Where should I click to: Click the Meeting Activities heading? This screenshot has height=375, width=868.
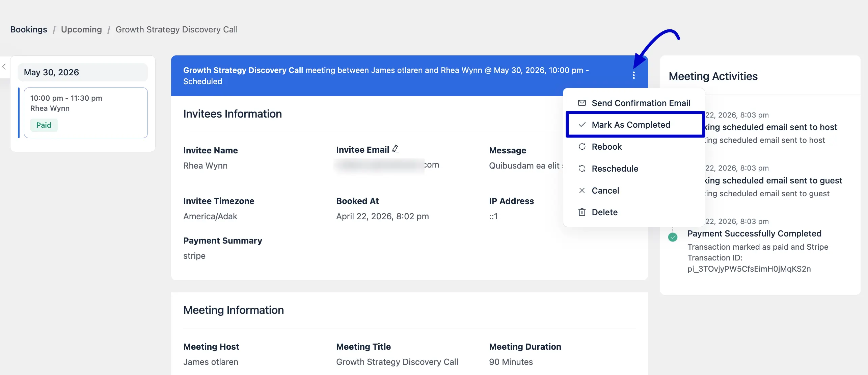[713, 76]
